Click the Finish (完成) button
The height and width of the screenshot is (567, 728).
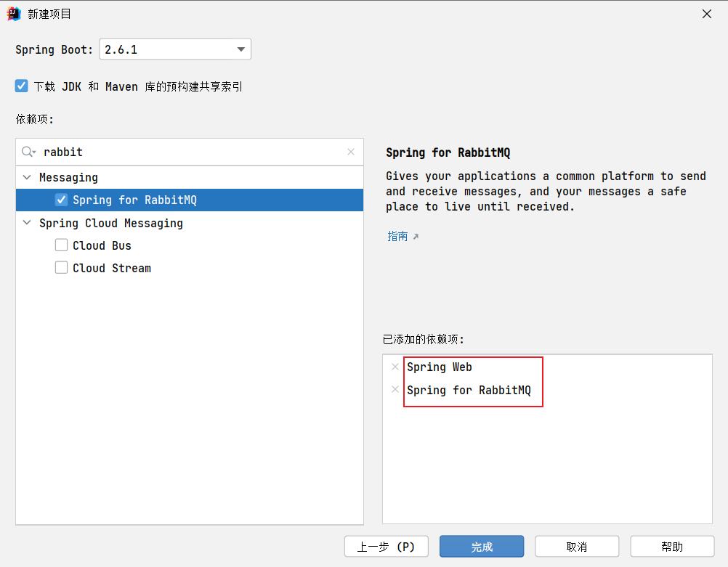coord(482,547)
